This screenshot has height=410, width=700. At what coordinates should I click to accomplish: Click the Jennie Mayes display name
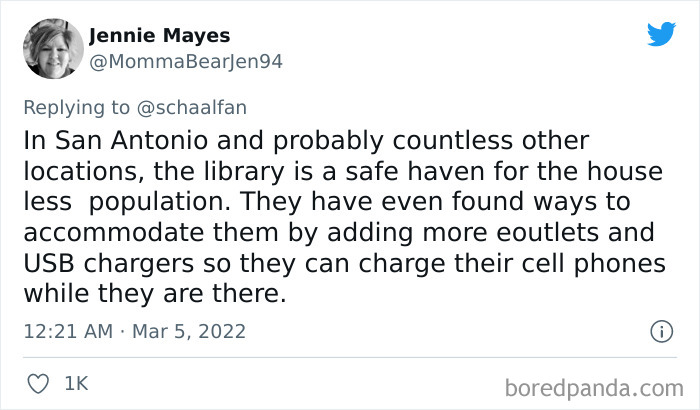[159, 35]
